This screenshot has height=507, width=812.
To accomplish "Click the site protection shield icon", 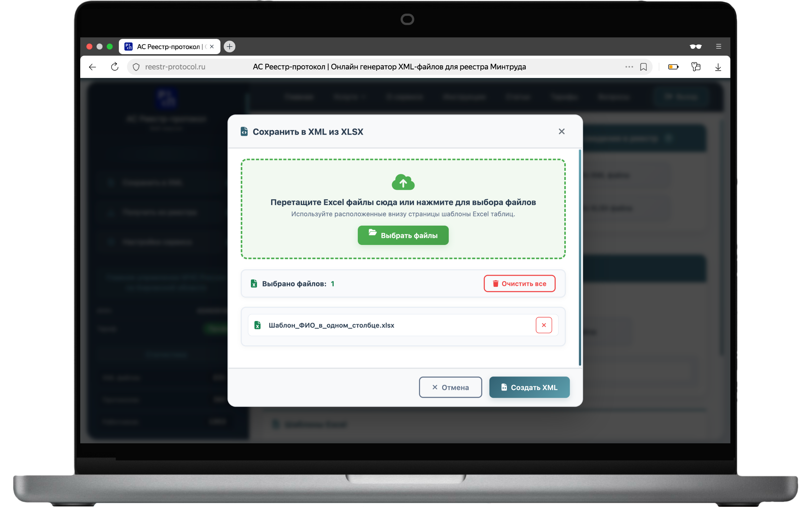I will coord(136,67).
